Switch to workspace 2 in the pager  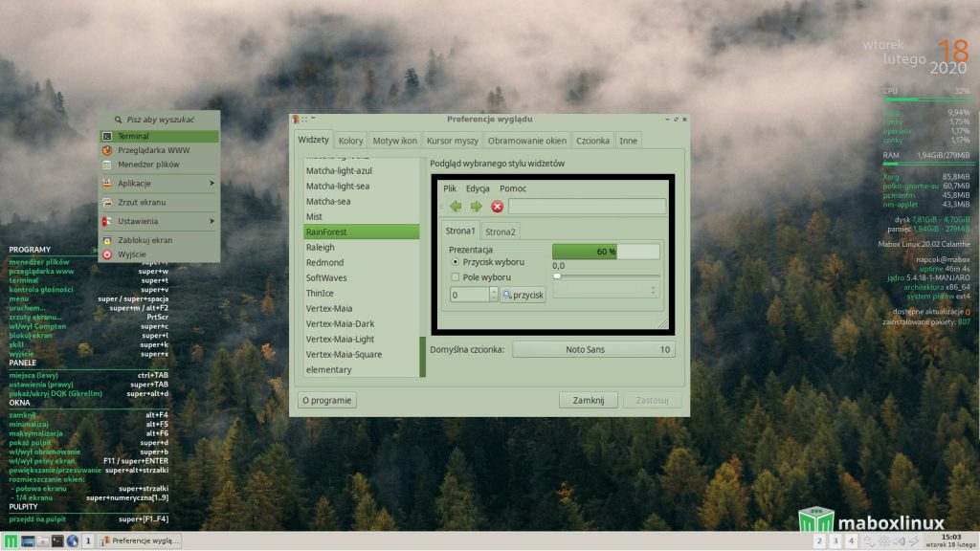pyautogui.click(x=820, y=541)
